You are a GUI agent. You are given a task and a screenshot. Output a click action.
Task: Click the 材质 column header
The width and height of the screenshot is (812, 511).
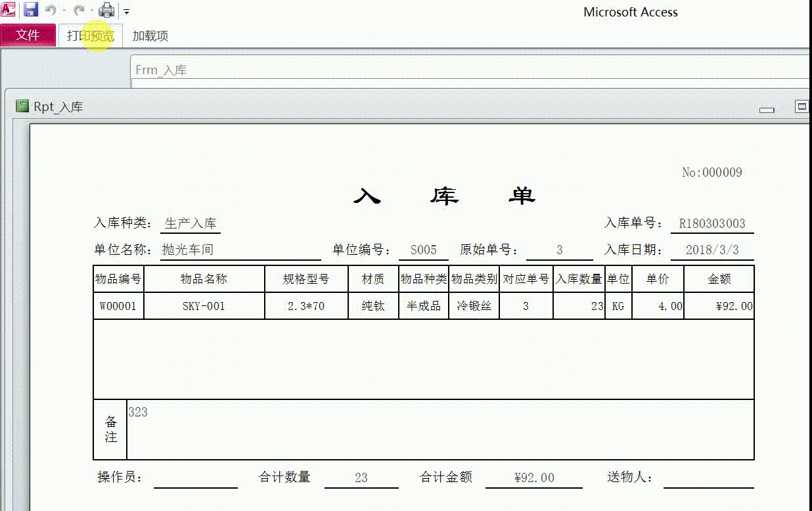tap(373, 279)
